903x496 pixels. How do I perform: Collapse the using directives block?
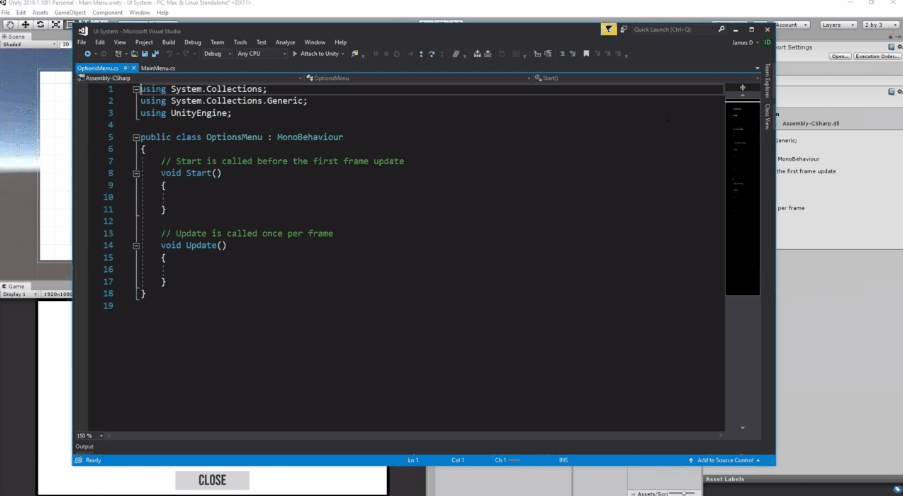point(136,89)
